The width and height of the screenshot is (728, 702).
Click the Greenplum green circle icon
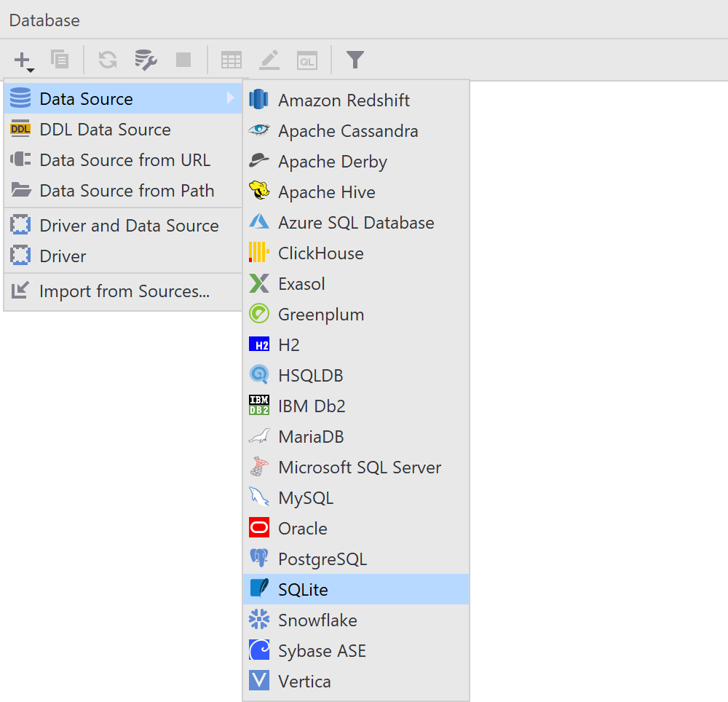pos(259,313)
